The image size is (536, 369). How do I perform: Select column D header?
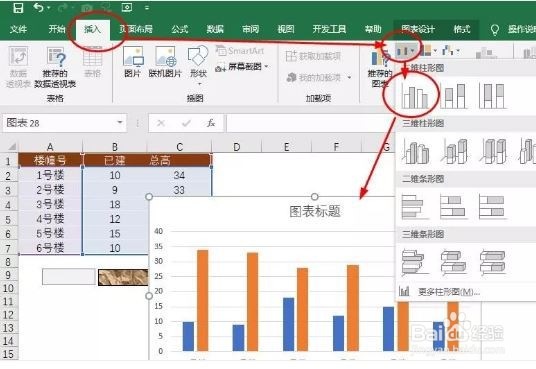point(237,147)
